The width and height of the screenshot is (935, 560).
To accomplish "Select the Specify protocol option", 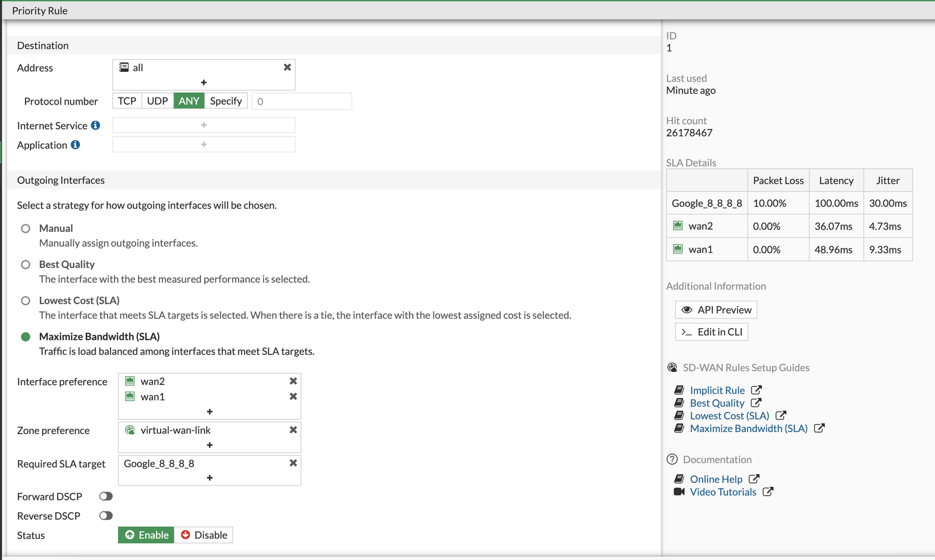I will 226,100.
